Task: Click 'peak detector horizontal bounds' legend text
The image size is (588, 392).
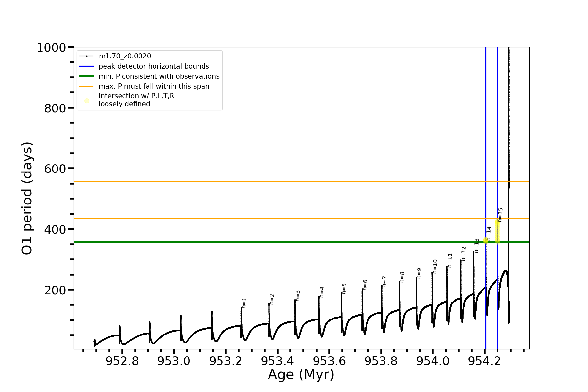Action: [154, 66]
